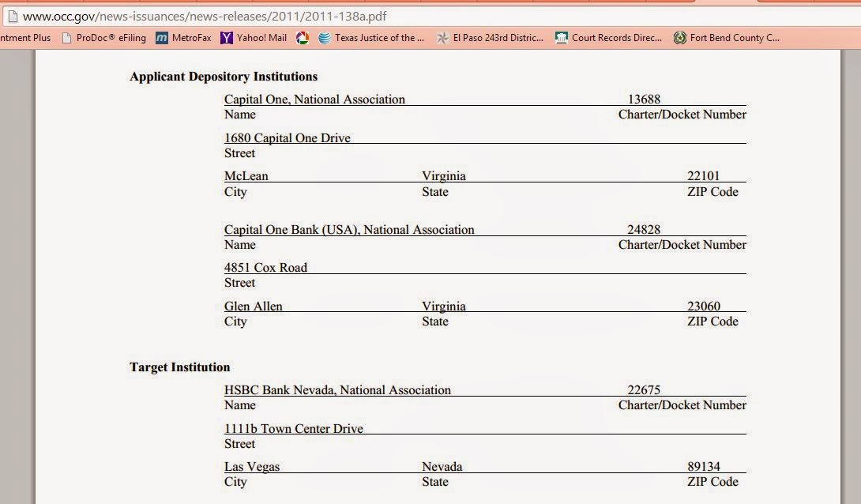
Task: Click the Yahoo! Mail purple icon
Action: coord(226,38)
